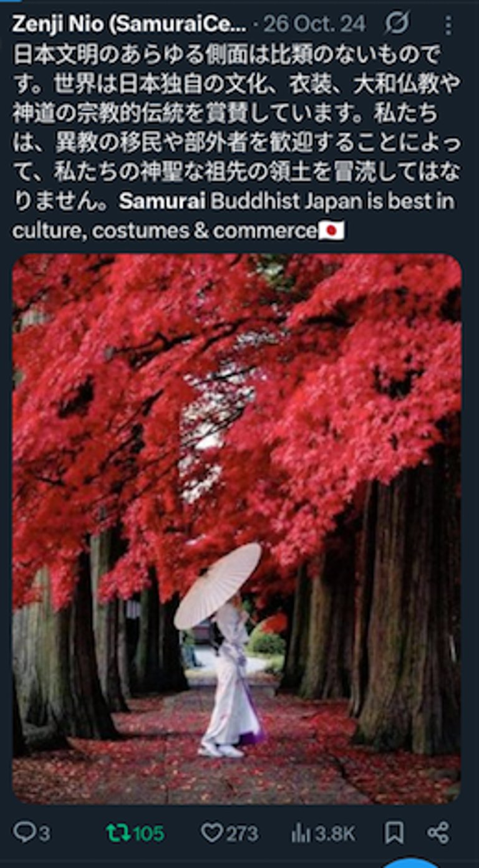479x868 pixels.
Task: Open the share icon for the tweet
Action: coord(438,833)
